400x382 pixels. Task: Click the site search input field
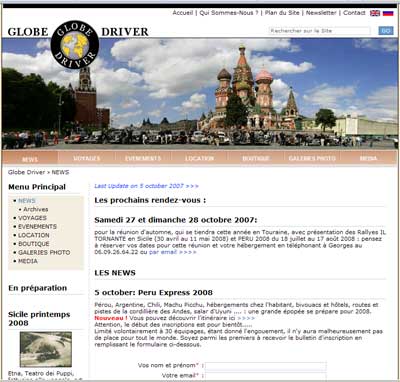[320, 31]
